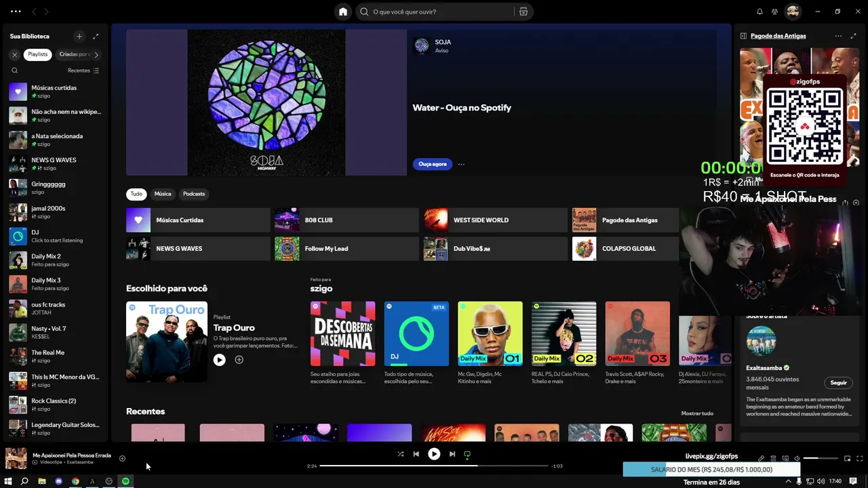Search within the library using magnifier icon
This screenshot has height=488, width=868.
15,70
